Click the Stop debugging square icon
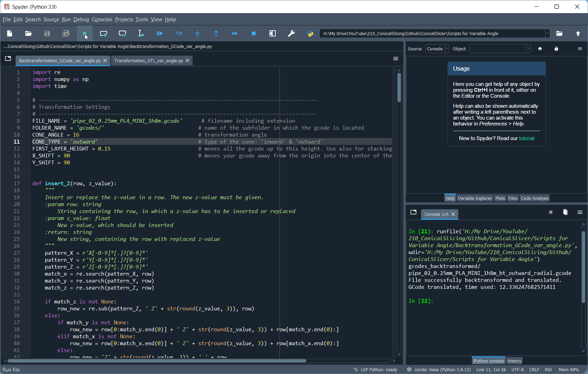The width and height of the screenshot is (588, 374). pyautogui.click(x=253, y=34)
